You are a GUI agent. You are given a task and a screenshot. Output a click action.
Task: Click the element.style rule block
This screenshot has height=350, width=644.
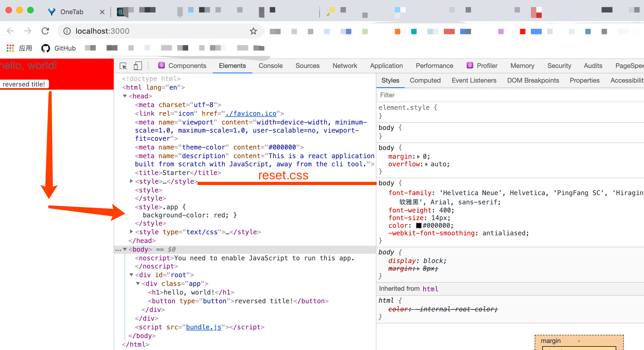point(510,112)
